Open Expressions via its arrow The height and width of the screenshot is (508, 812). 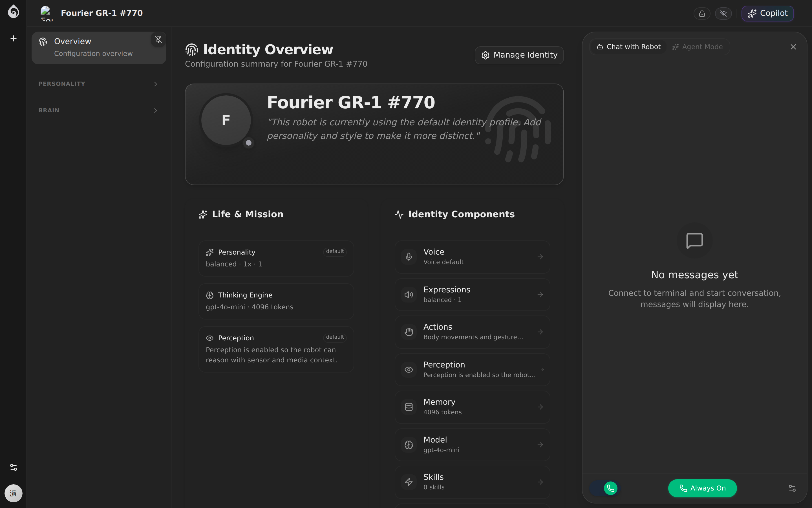pyautogui.click(x=540, y=295)
